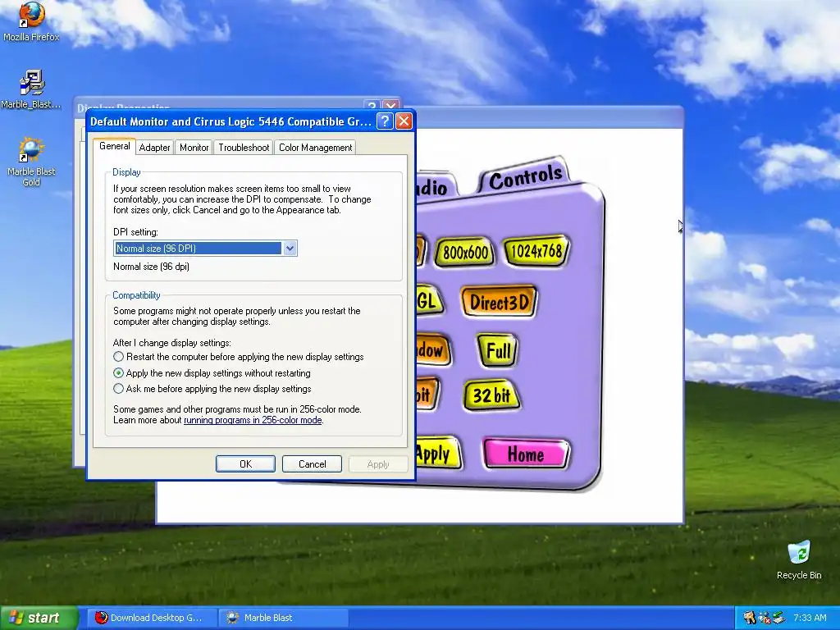Switch to Download Desktop G... taskbar item
Screen dimensions: 840x630
point(150,618)
